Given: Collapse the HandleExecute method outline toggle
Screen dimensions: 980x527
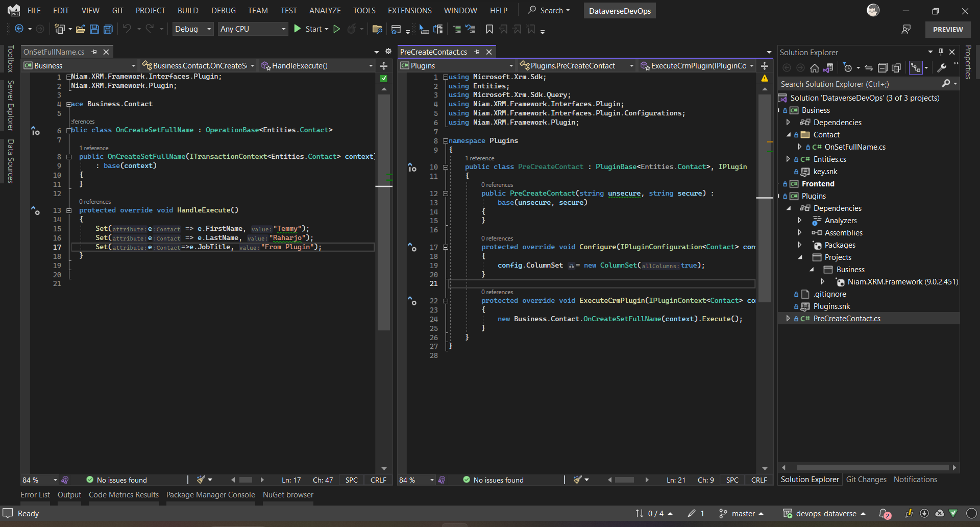Looking at the screenshot, I should (69, 210).
